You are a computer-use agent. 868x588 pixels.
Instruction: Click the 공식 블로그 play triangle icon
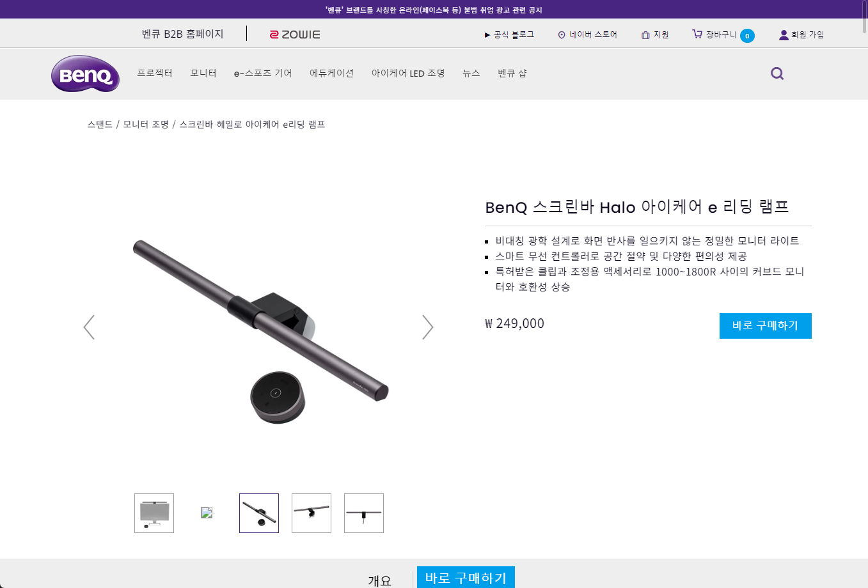point(487,35)
